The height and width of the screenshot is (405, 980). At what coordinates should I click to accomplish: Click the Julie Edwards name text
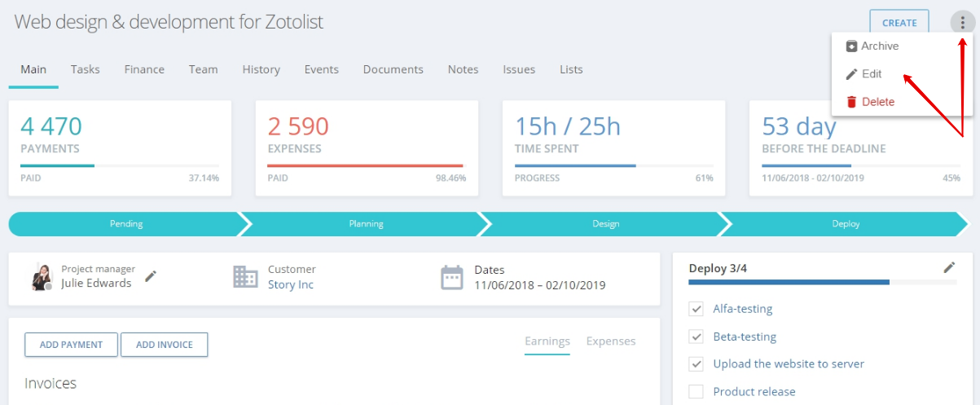coord(96,284)
